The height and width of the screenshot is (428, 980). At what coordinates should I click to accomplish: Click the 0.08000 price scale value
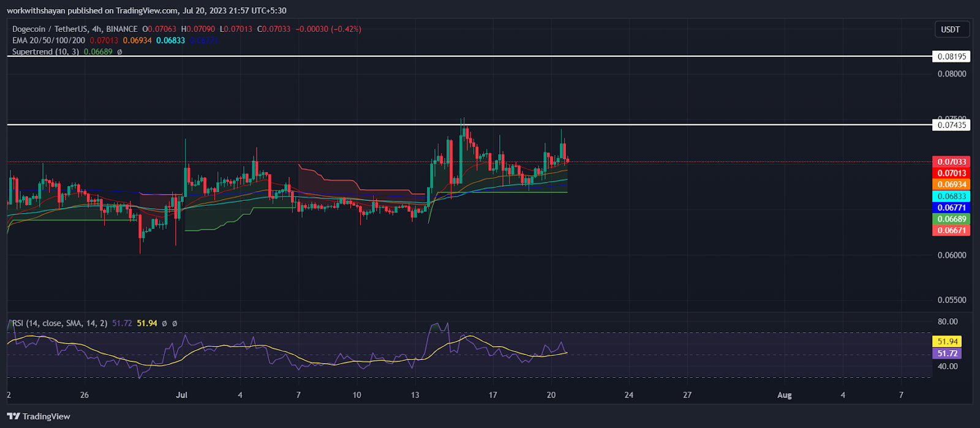click(x=952, y=73)
